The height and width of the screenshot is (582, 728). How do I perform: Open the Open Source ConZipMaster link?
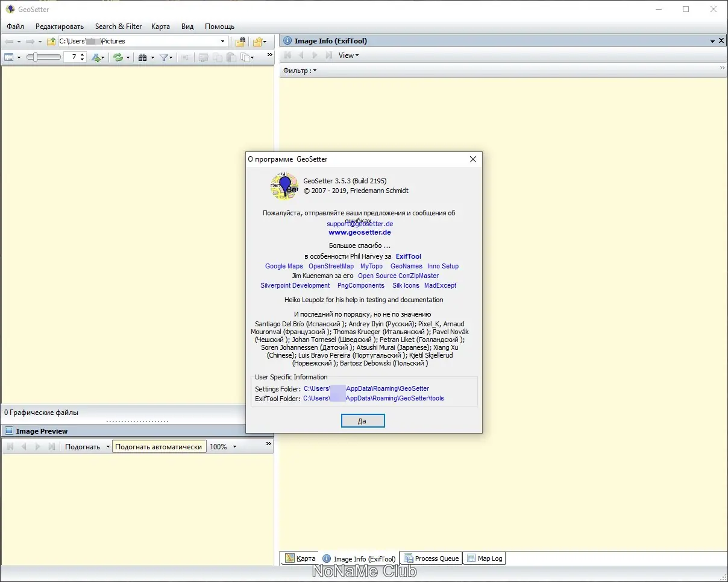(x=398, y=276)
